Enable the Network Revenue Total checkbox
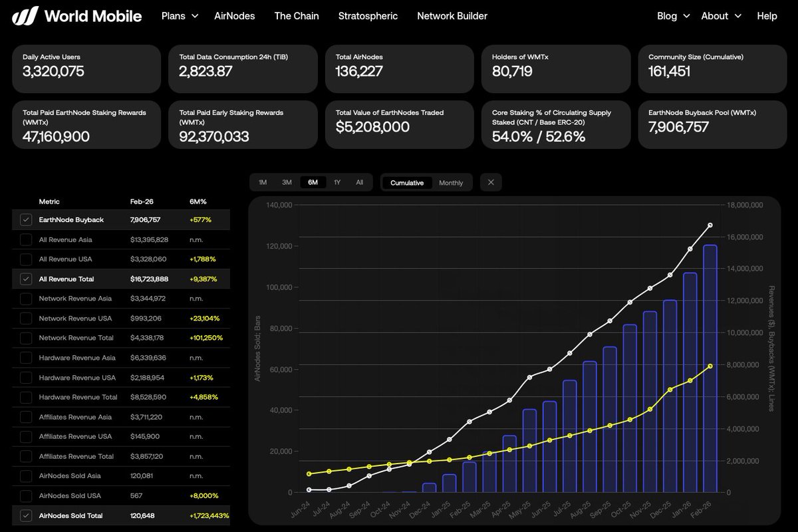 point(27,338)
